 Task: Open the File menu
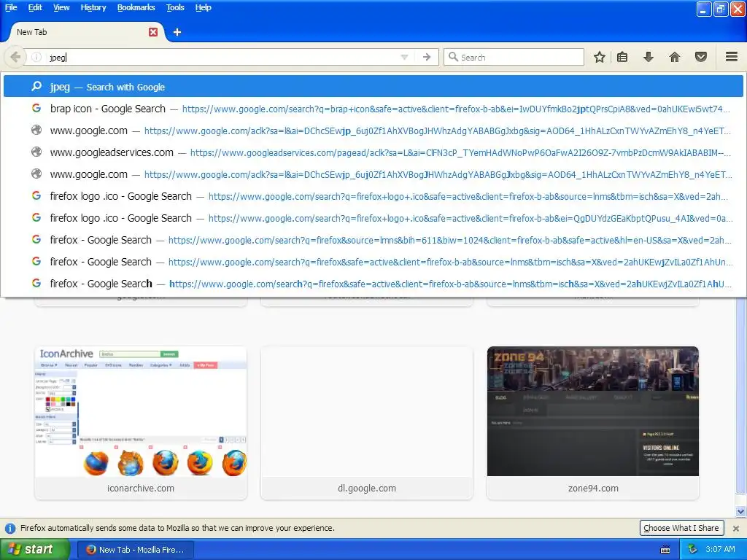coord(11,7)
